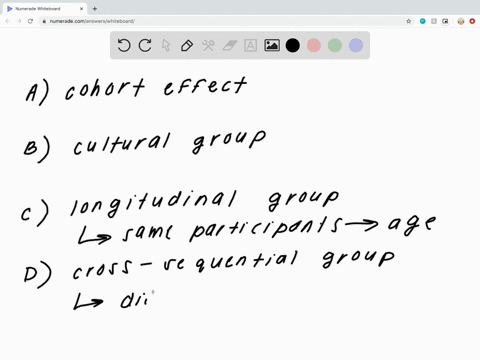Click the teal circular extension icon
The height and width of the screenshot is (360, 480).
click(x=423, y=21)
